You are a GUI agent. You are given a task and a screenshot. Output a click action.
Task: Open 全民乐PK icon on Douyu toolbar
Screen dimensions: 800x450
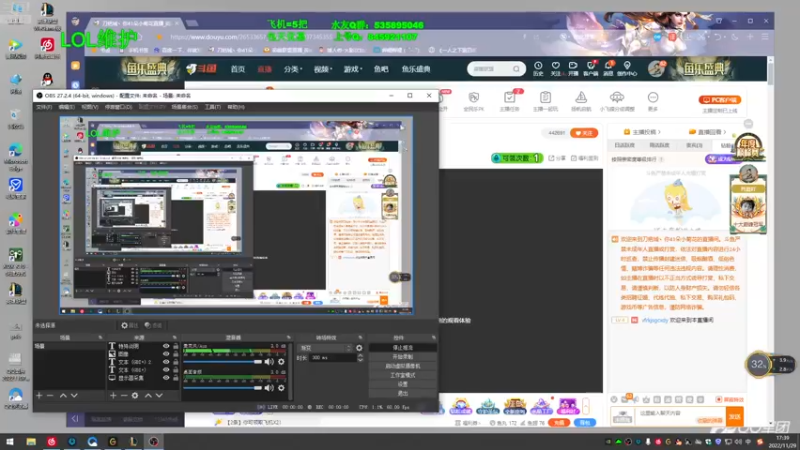tap(473, 102)
